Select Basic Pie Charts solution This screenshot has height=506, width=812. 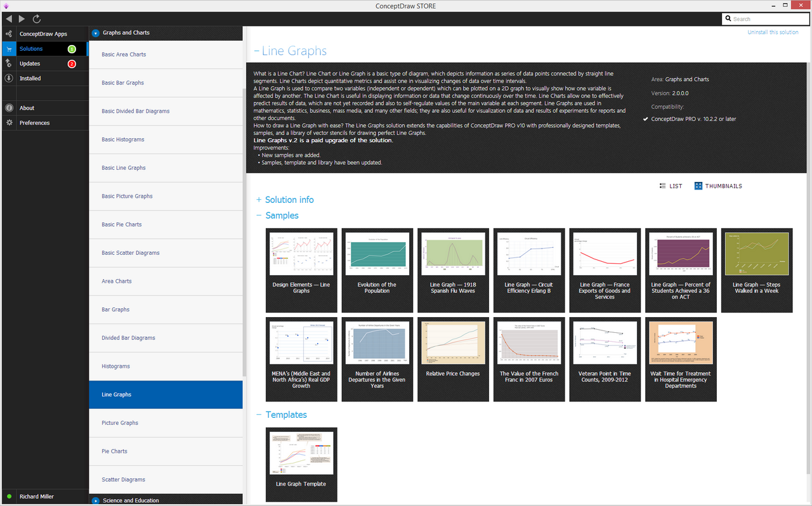click(166, 224)
